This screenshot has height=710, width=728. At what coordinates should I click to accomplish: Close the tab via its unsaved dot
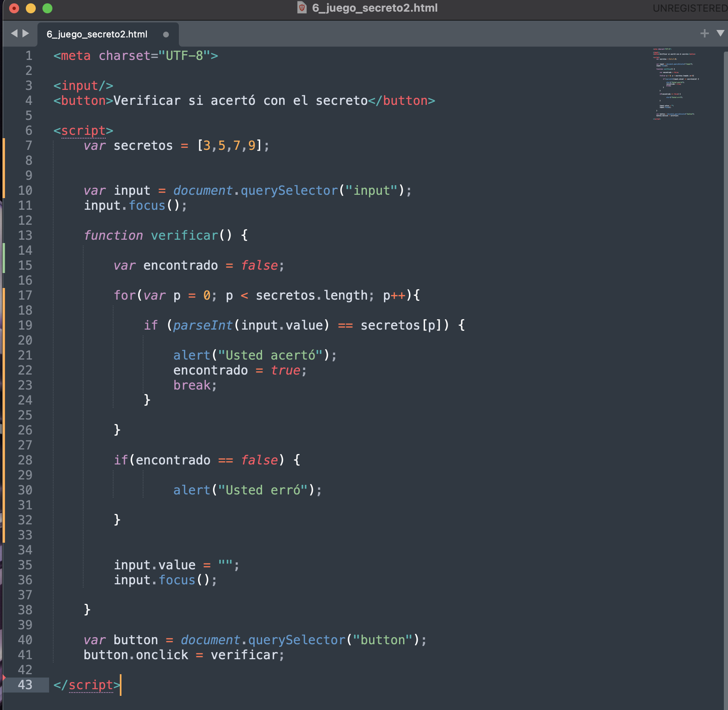[166, 35]
